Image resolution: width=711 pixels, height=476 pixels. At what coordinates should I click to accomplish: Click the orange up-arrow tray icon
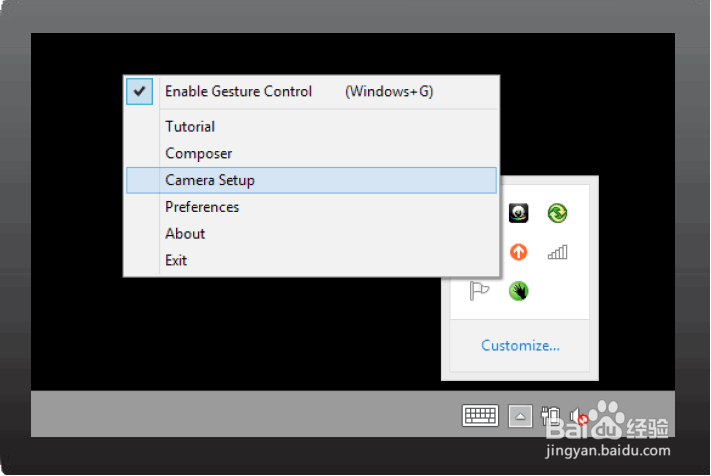518,252
